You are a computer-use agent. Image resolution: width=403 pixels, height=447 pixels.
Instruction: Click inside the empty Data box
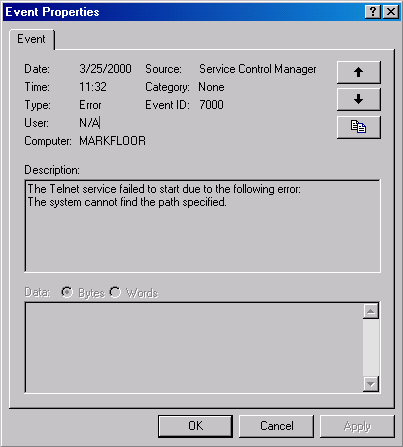click(194, 348)
